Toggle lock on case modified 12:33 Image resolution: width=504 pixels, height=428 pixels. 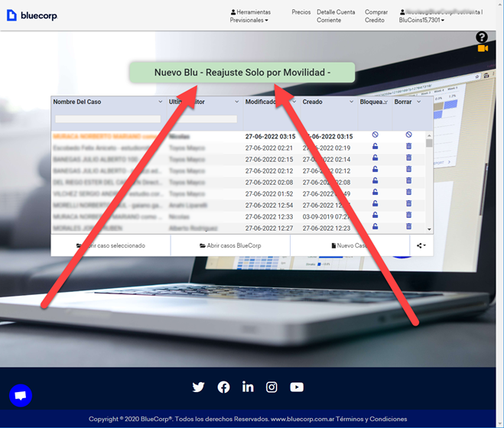coord(375,215)
